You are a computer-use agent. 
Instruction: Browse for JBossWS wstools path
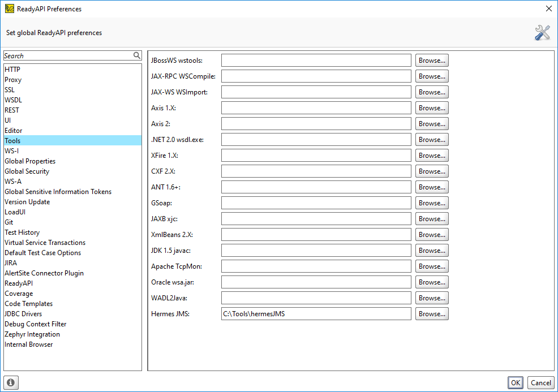(x=432, y=61)
